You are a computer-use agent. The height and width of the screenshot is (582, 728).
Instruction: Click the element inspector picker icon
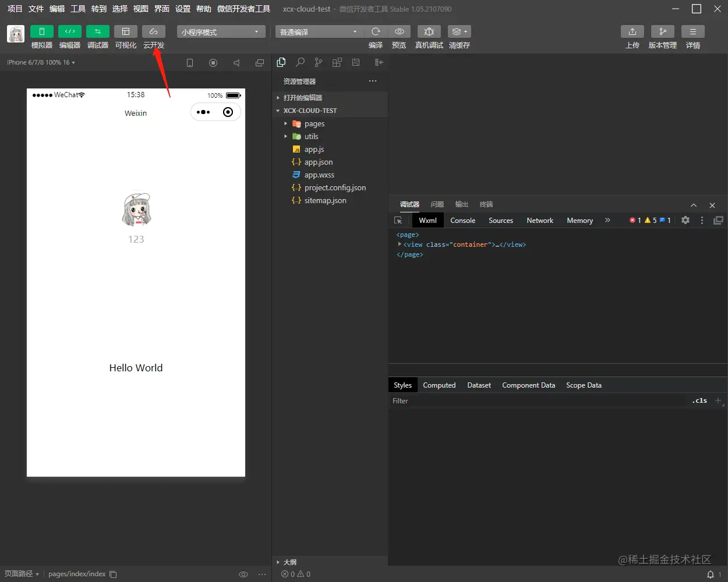tap(398, 221)
